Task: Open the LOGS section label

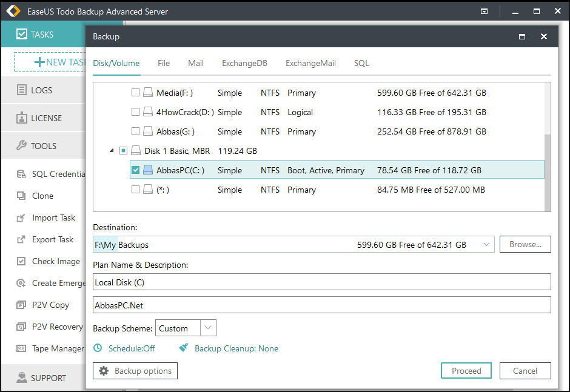Action: (41, 90)
